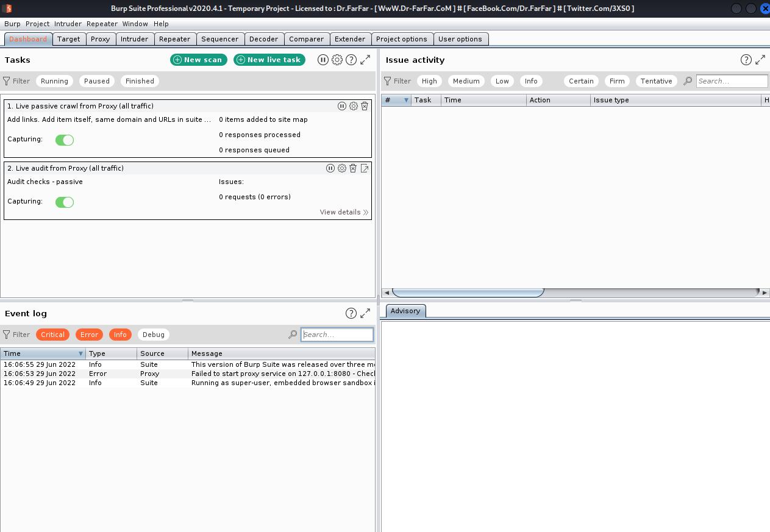Open the Project menu

click(37, 24)
